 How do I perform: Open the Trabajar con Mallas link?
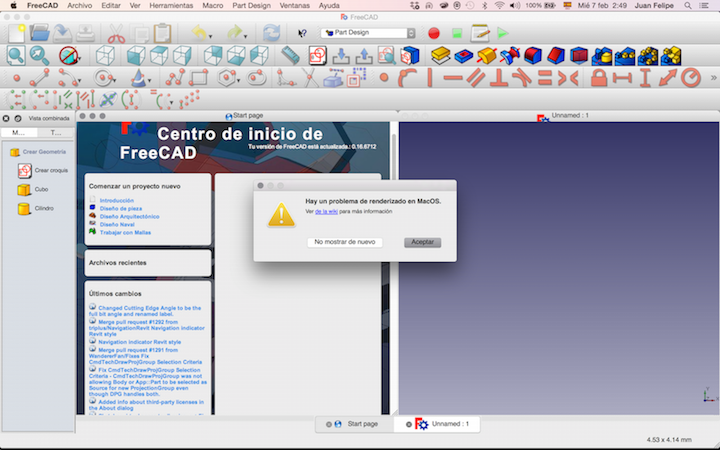(x=125, y=233)
